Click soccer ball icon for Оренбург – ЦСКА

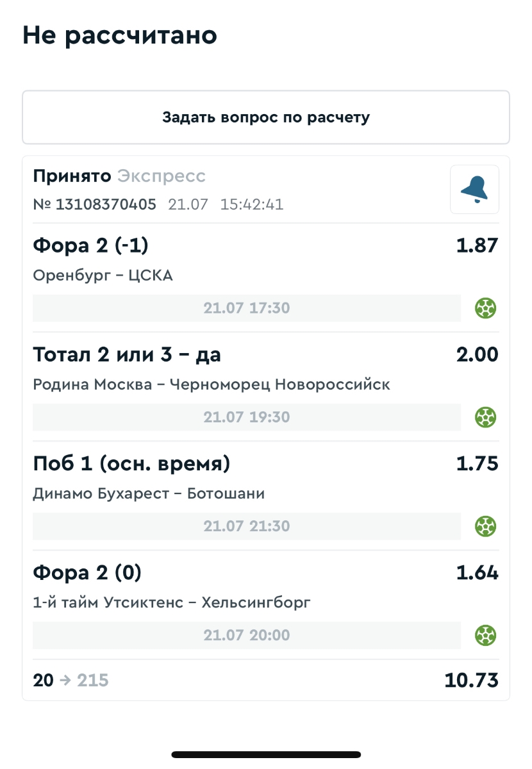pyautogui.click(x=485, y=308)
